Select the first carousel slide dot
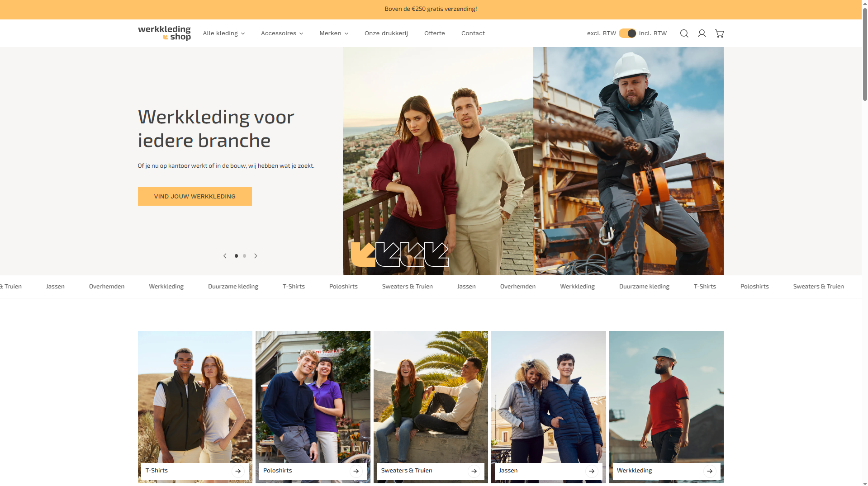This screenshot has width=868, height=486. coord(236,256)
